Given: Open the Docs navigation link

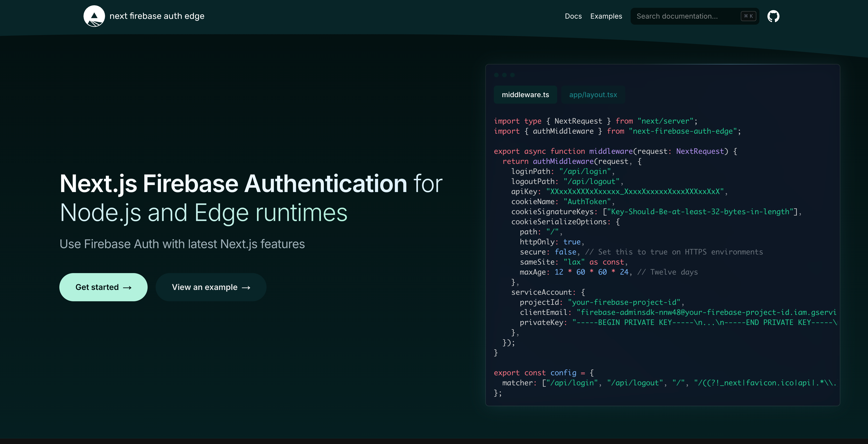Looking at the screenshot, I should click(573, 16).
